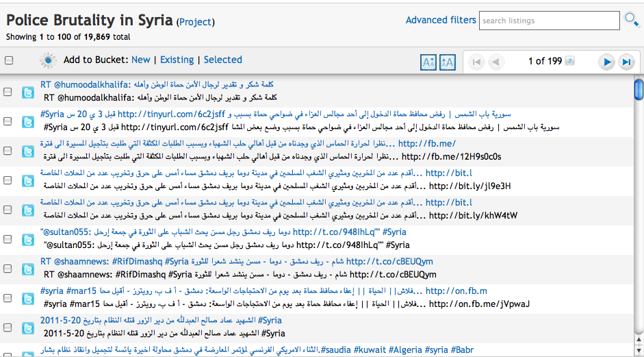This screenshot has height=357, width=644.
Task: Check the @sultan055 tweet checkbox
Action: tap(8, 239)
